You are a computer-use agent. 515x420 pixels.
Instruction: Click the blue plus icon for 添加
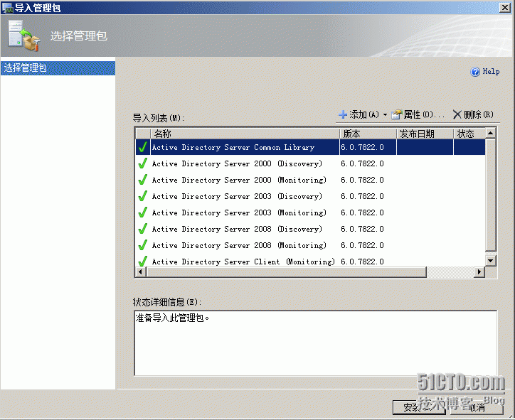(343, 114)
